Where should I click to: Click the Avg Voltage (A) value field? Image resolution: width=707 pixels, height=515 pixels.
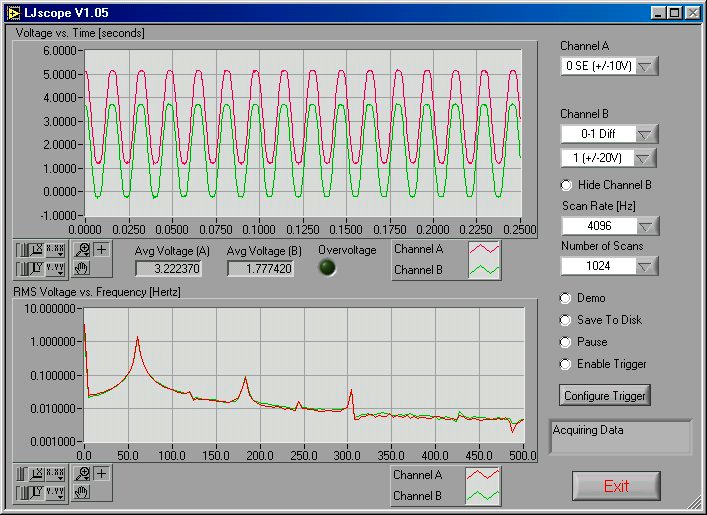click(169, 268)
